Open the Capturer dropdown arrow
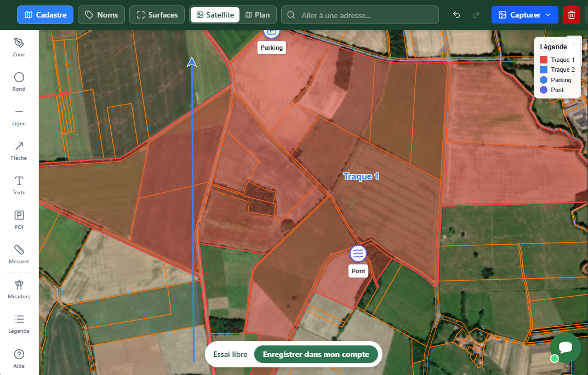588x375 pixels. 548,15
